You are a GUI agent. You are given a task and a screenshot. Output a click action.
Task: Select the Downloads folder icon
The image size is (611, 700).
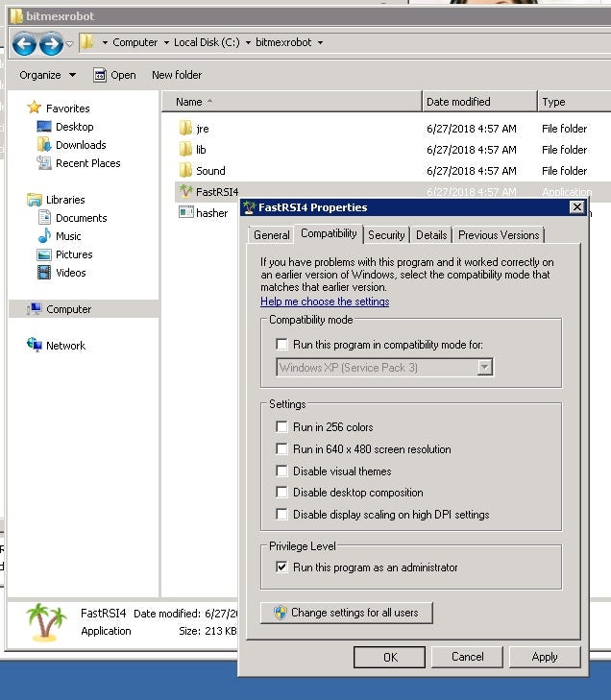pyautogui.click(x=44, y=145)
